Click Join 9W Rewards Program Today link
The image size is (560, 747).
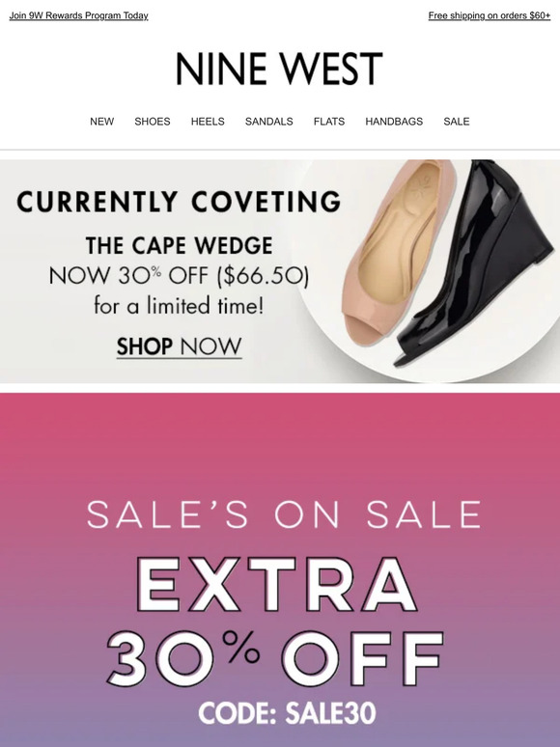pos(78,15)
